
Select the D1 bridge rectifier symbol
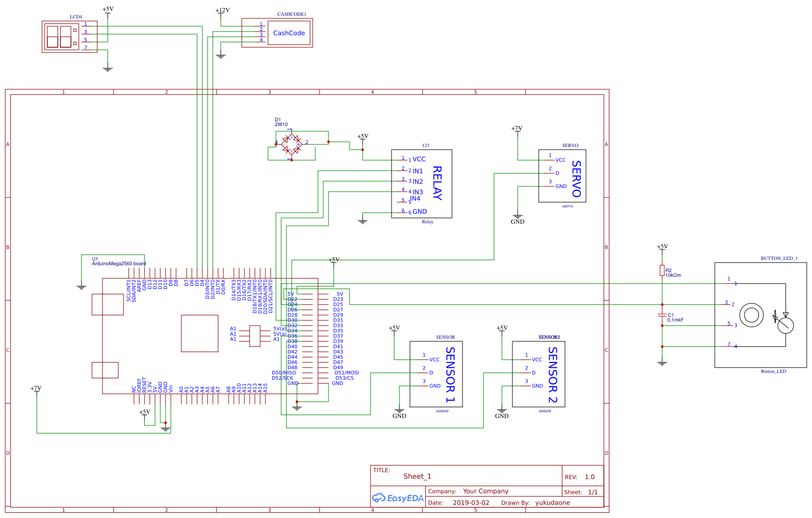(291, 144)
